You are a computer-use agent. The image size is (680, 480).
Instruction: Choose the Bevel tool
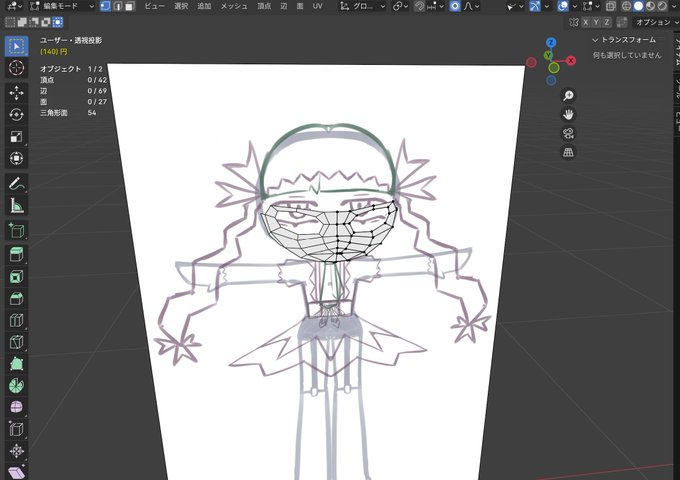click(x=16, y=298)
